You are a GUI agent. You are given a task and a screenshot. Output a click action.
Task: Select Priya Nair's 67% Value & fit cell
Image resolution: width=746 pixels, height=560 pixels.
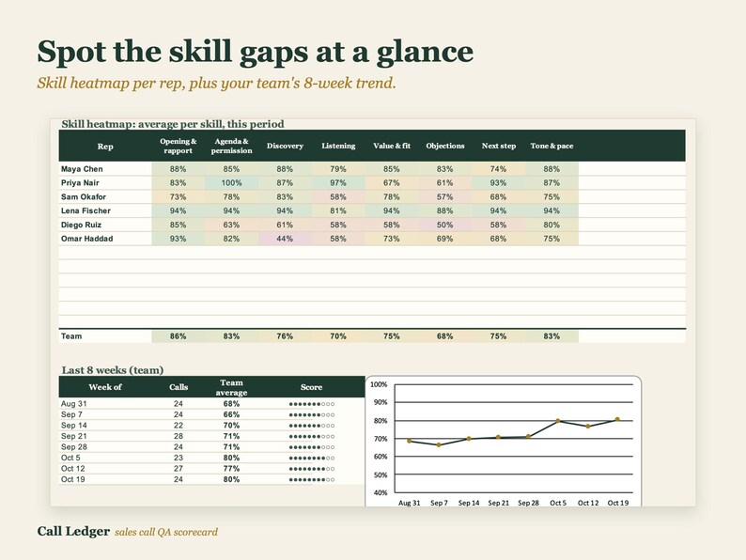[392, 182]
